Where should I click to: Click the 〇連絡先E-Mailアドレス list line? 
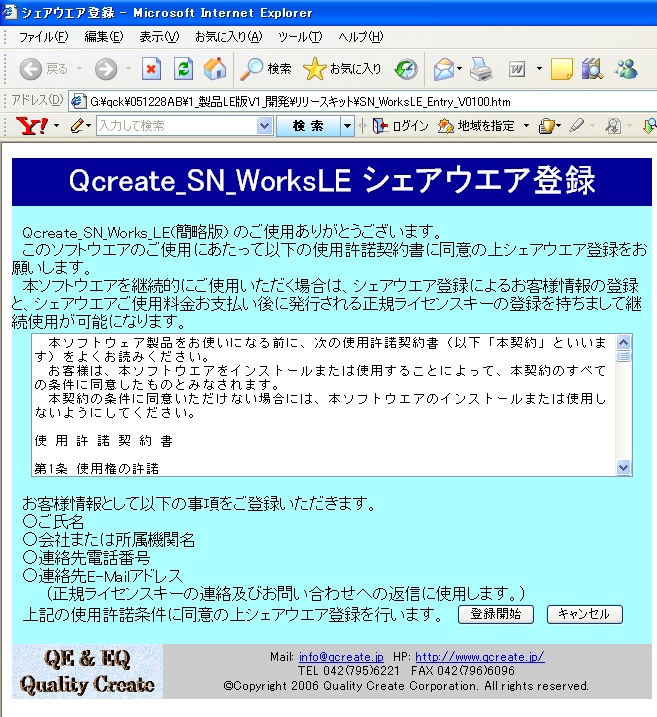tap(102, 576)
